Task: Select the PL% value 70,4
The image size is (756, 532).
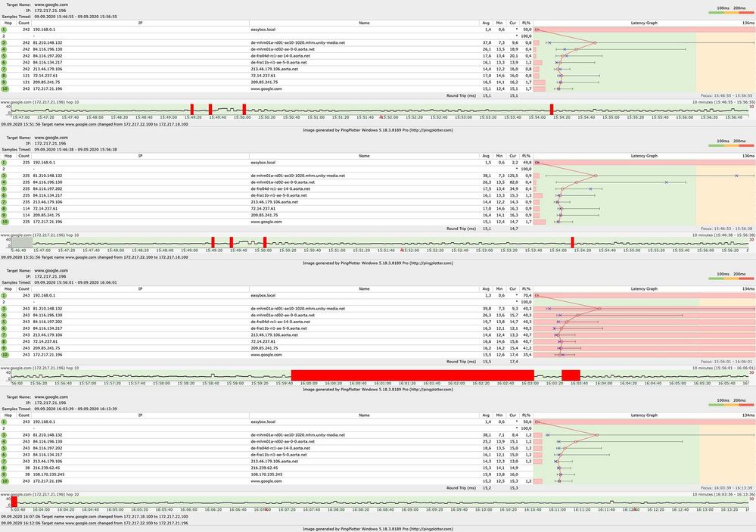Action: tap(527, 295)
